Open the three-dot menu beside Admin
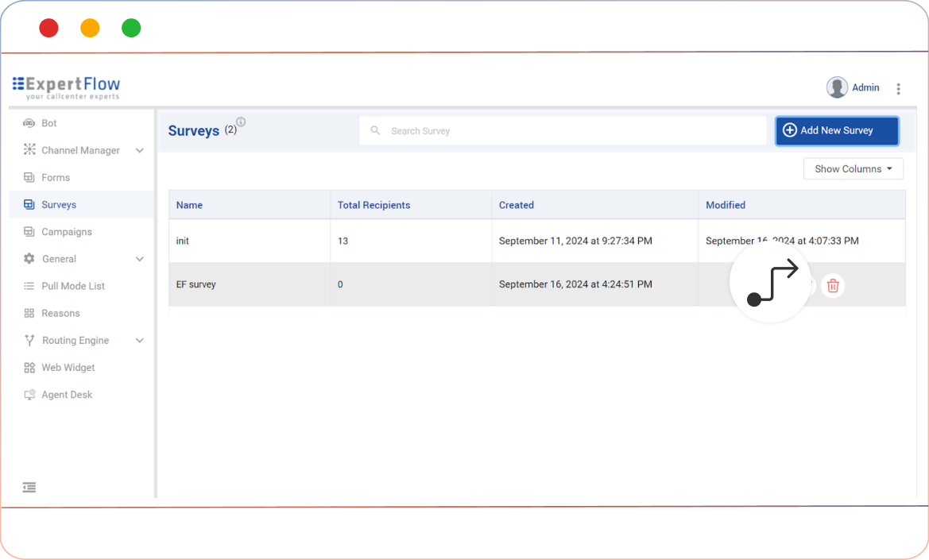Screen dimensions: 929x560 pos(898,88)
